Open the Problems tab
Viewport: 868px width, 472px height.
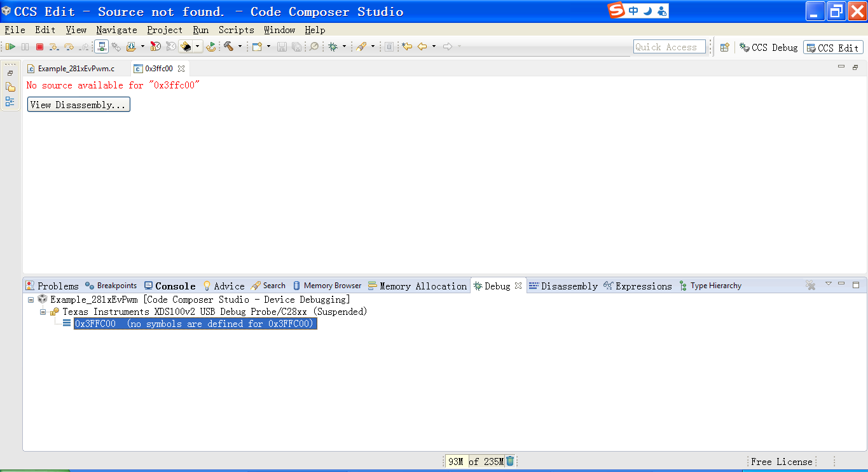coord(52,286)
